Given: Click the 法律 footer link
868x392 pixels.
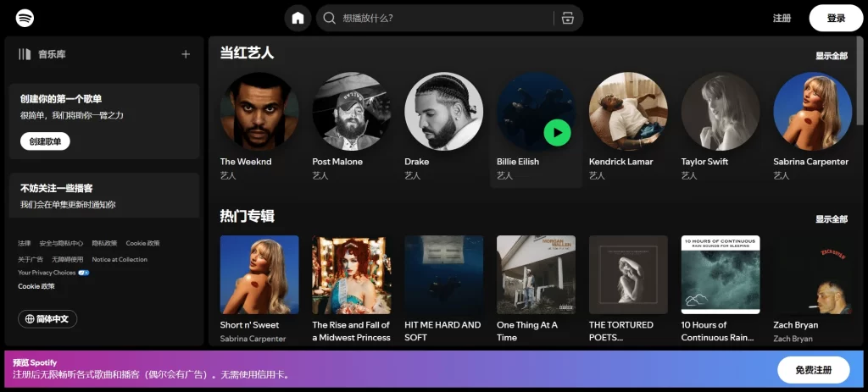Looking at the screenshot, I should (x=25, y=243).
